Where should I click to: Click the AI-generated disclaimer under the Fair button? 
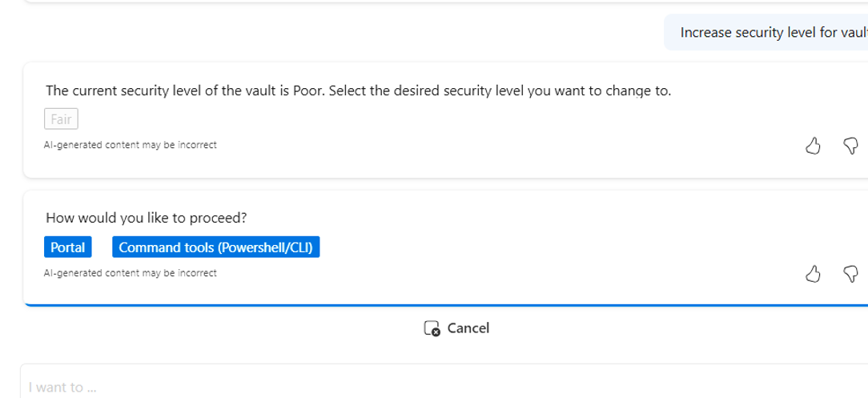(130, 145)
